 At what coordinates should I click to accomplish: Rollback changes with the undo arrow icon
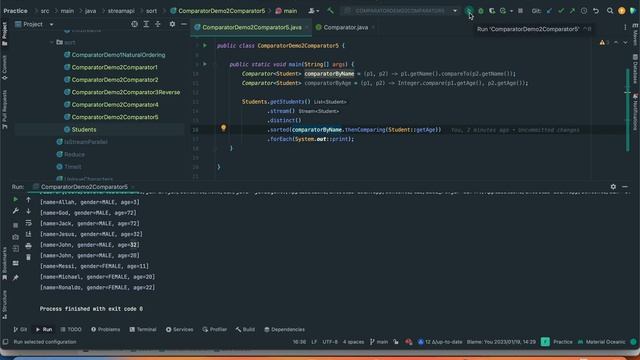click(x=596, y=11)
